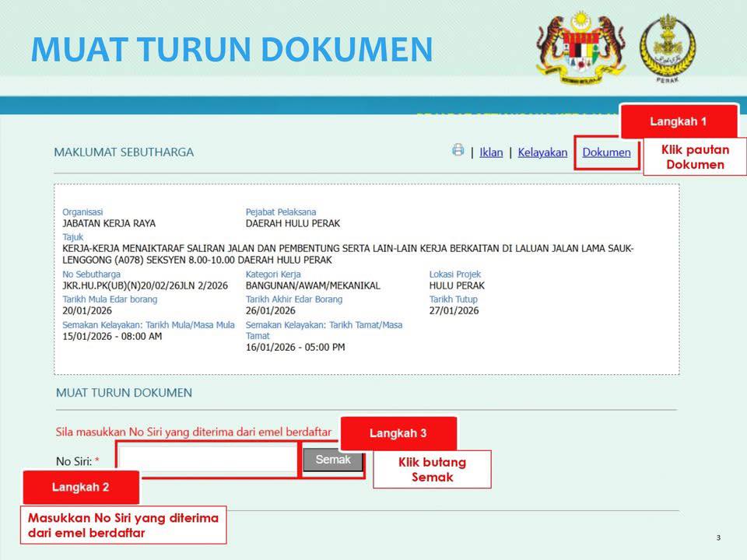Click the Tarikh Tutup date 27/01/2026
The width and height of the screenshot is (747, 560).
coord(454,310)
